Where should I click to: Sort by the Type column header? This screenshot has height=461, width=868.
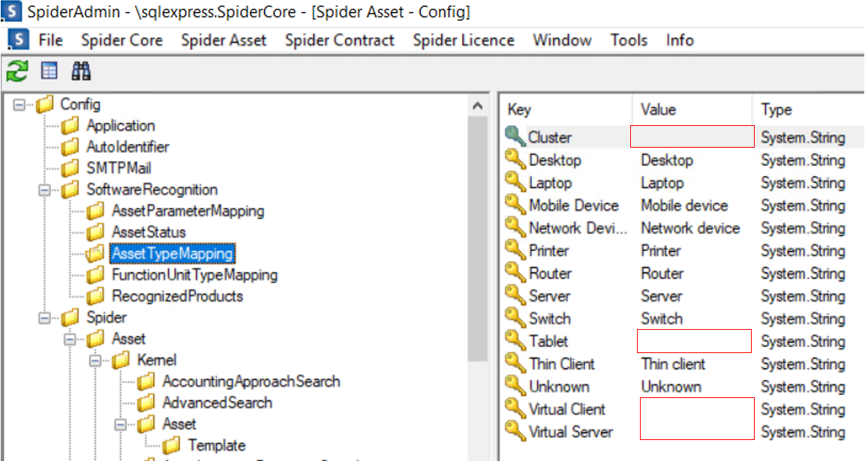click(x=808, y=109)
